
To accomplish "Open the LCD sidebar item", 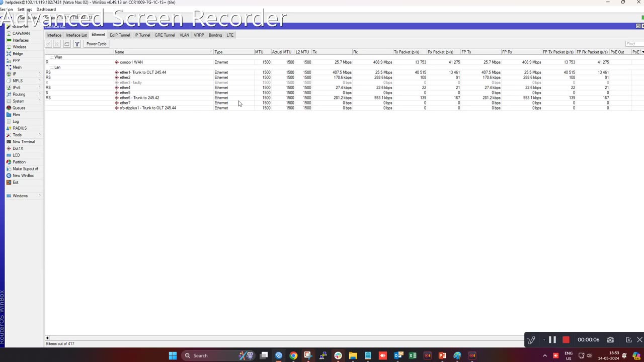I will [16, 155].
